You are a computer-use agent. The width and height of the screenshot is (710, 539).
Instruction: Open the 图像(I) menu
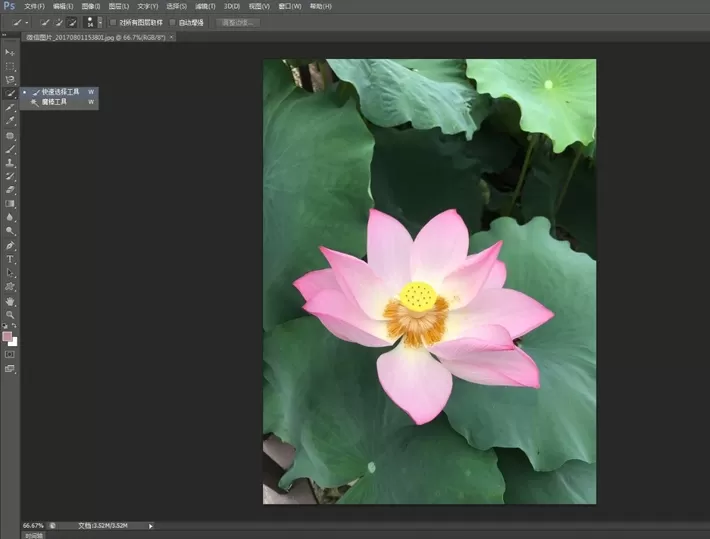pyautogui.click(x=91, y=6)
